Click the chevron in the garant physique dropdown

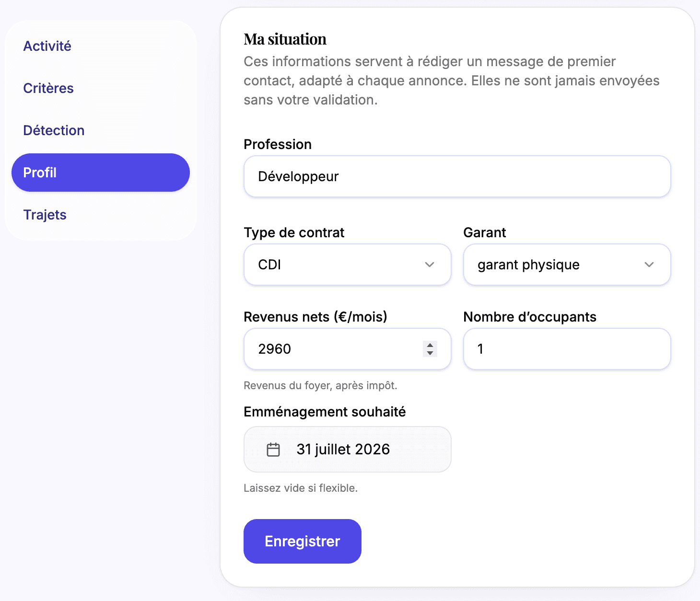click(x=649, y=265)
